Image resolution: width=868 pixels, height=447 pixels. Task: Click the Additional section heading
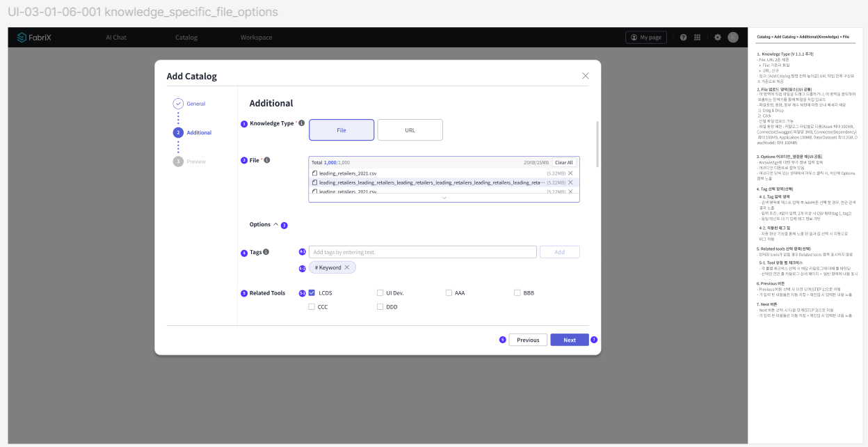(271, 103)
